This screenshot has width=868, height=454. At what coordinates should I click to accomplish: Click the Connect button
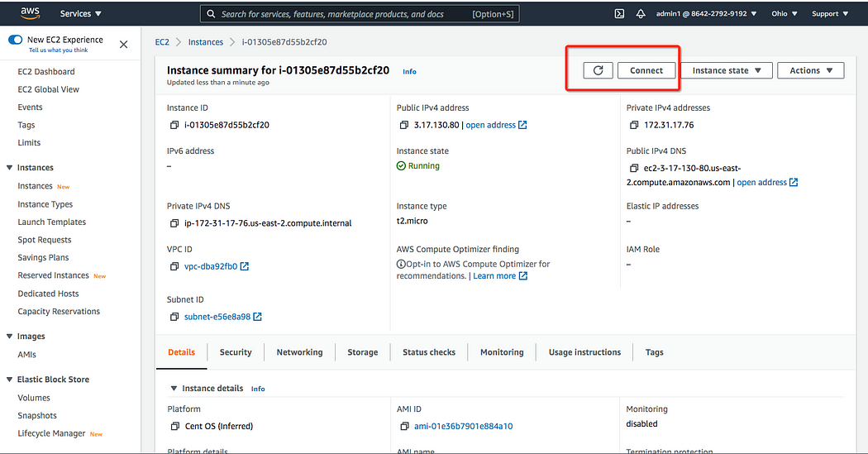[x=646, y=70]
